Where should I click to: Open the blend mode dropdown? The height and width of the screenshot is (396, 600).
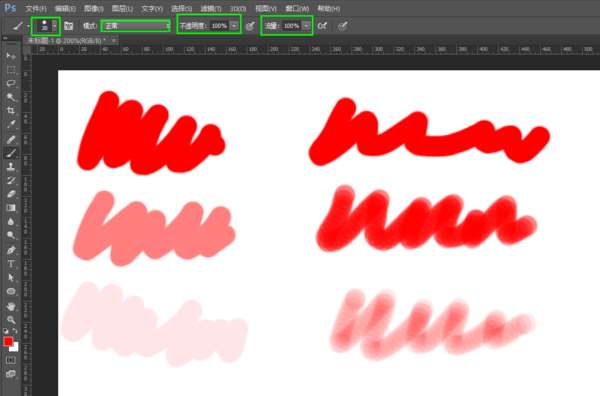[136, 26]
